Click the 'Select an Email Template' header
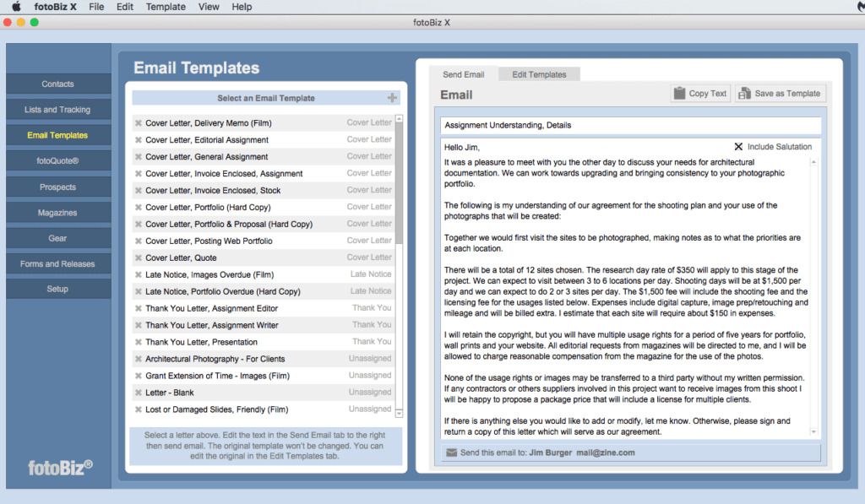 tap(266, 98)
